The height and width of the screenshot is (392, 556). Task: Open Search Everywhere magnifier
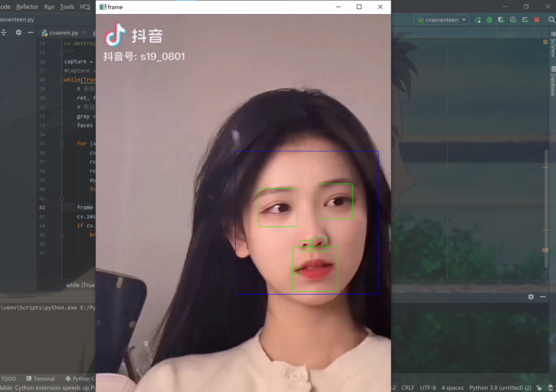[x=551, y=20]
